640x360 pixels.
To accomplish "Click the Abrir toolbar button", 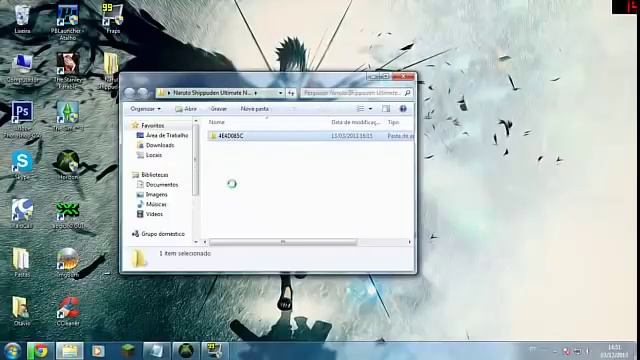I will tap(186, 109).
